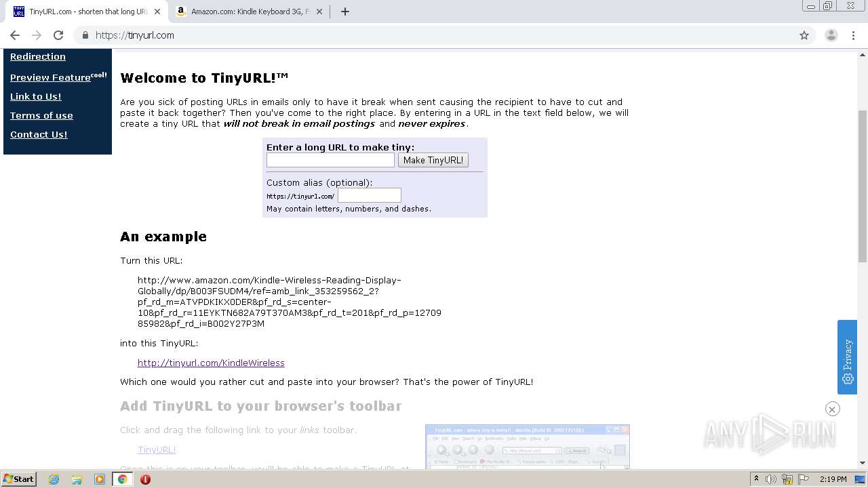Click the red security icon in taskbar
The image size is (868, 488).
coord(145,479)
